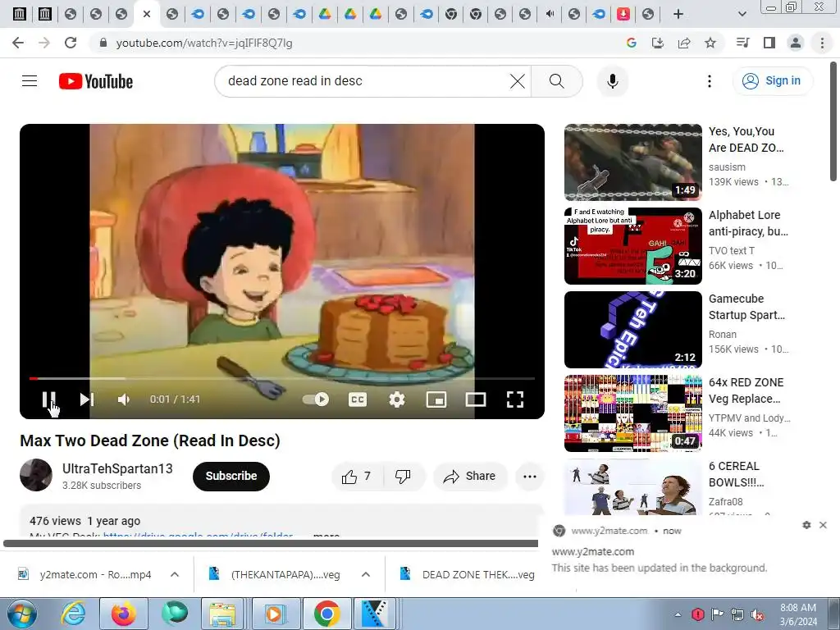The image size is (840, 630).
Task: Enable miniplayer mode
Action: (436, 399)
